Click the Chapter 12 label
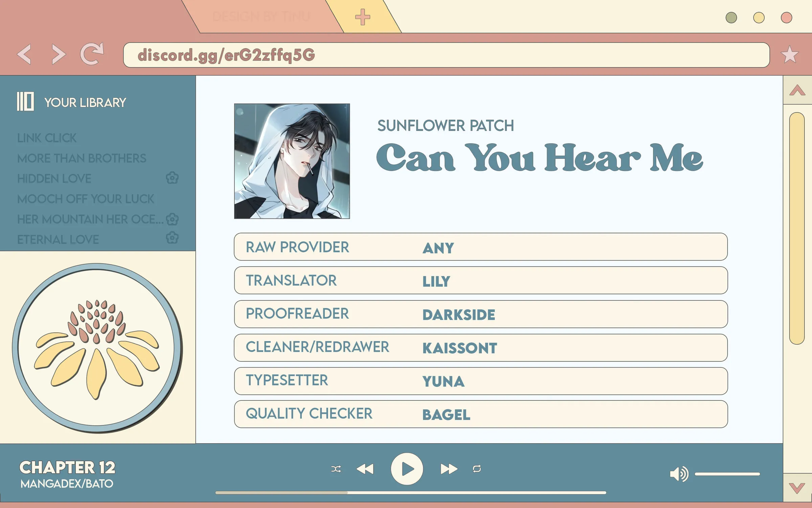The width and height of the screenshot is (812, 508). point(67,467)
